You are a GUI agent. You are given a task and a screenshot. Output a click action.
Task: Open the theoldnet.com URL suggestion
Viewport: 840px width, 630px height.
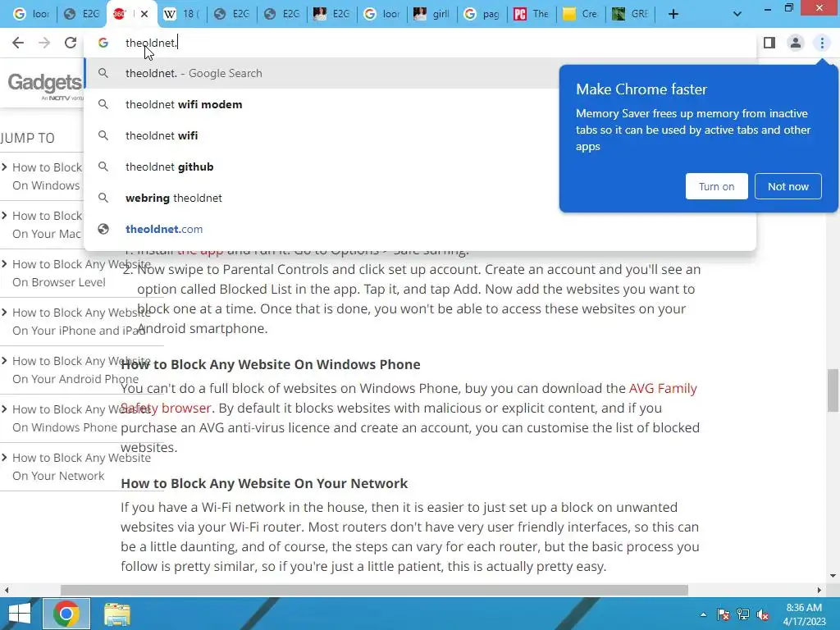(x=420, y=229)
